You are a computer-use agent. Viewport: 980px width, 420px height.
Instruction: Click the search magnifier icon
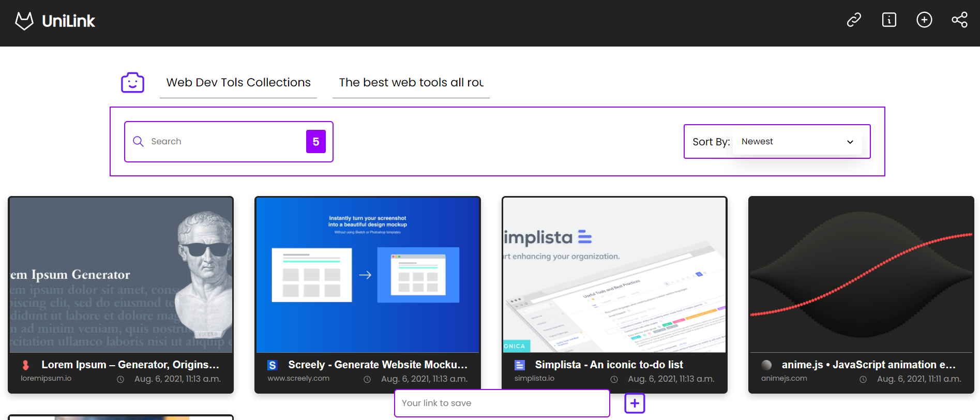[x=138, y=141]
